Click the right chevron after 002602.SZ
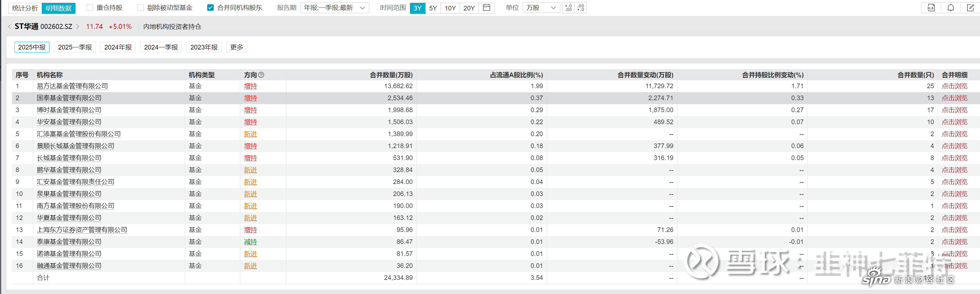980x294 pixels. tap(78, 27)
